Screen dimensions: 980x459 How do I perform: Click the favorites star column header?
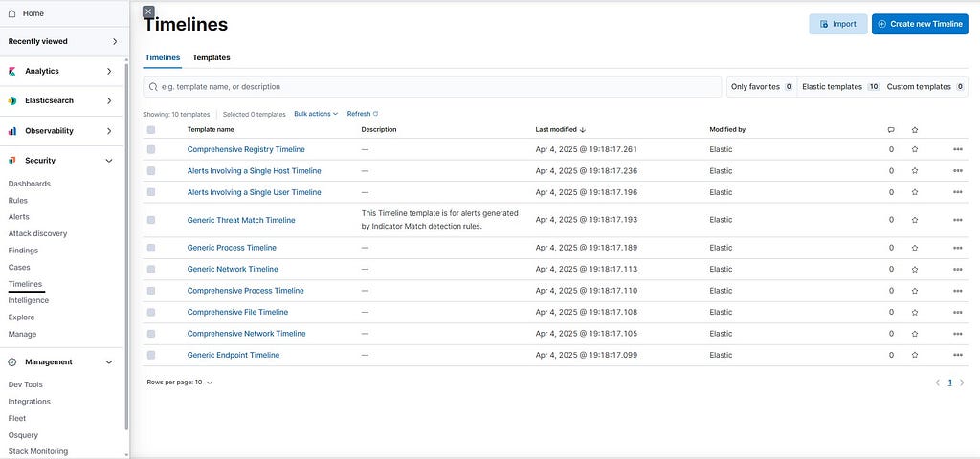coord(915,130)
